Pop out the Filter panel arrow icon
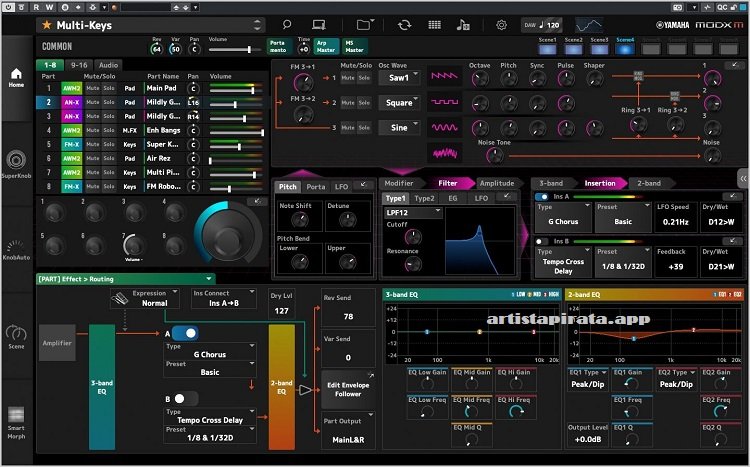 pyautogui.click(x=507, y=196)
